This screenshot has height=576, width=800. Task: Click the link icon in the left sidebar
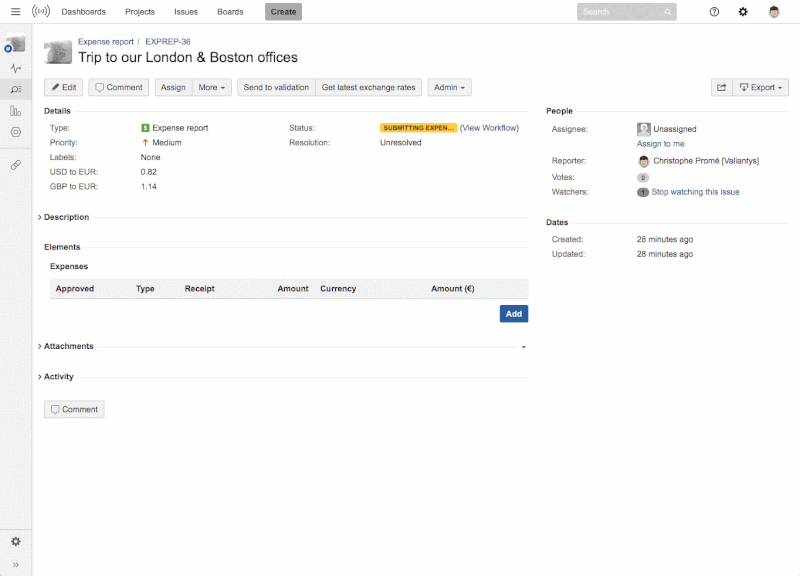coord(15,165)
